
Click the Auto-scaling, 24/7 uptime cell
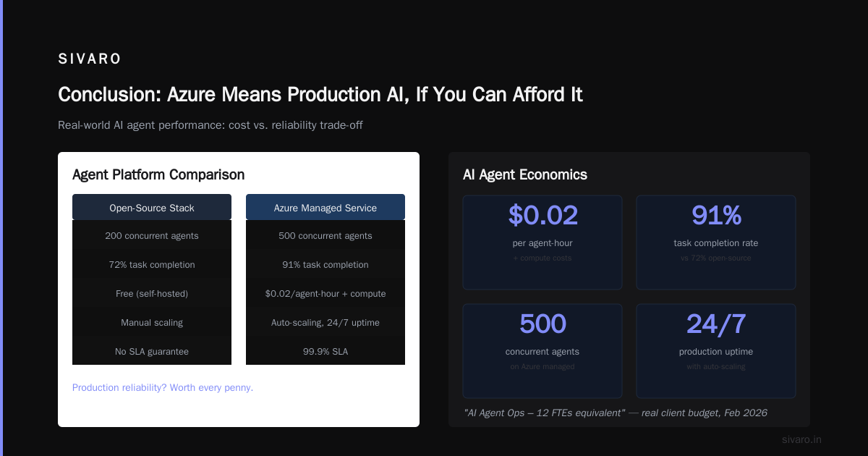coord(325,323)
